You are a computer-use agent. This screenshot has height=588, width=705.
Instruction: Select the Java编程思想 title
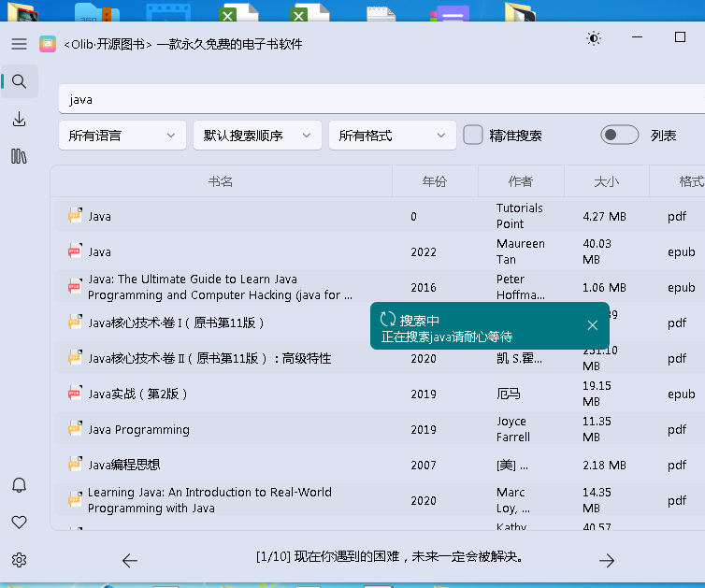123,465
